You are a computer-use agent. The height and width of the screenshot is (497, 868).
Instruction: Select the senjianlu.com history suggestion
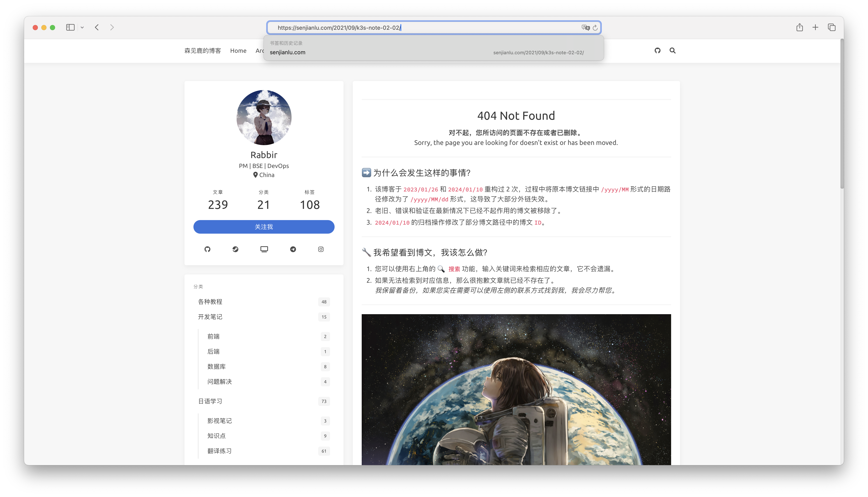434,52
